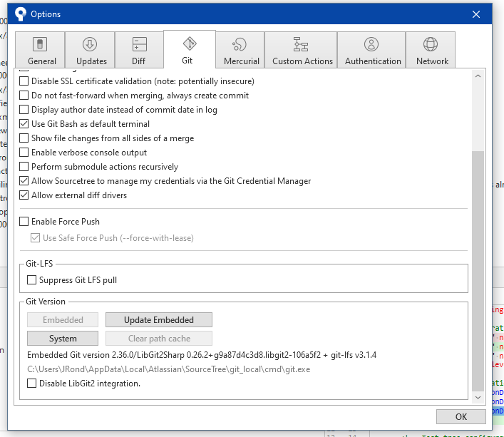Check Do not fast-forward when merging
This screenshot has height=437, width=504.
[24, 96]
